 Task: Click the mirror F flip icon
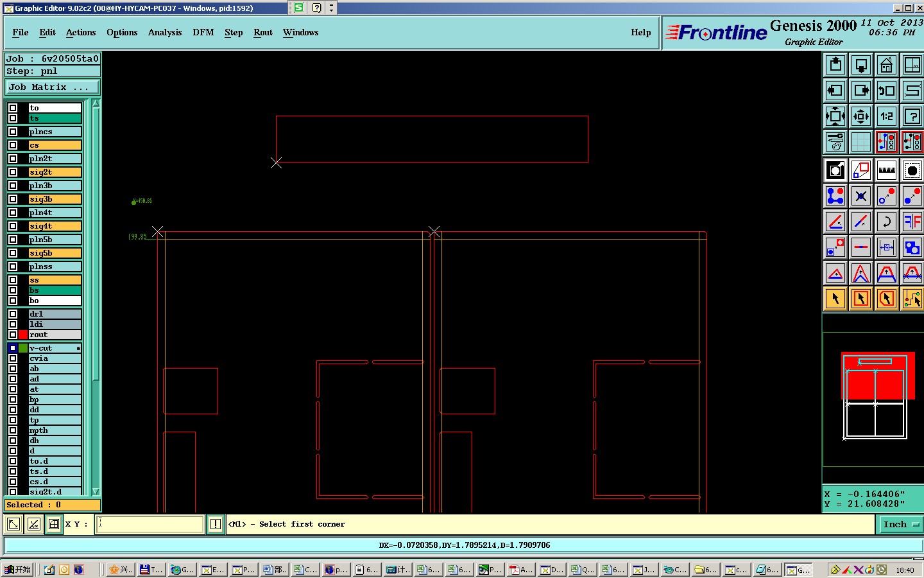point(912,222)
